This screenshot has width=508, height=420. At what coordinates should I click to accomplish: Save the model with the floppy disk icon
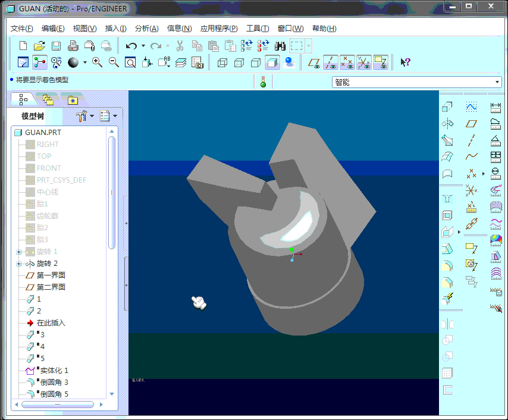[56, 46]
